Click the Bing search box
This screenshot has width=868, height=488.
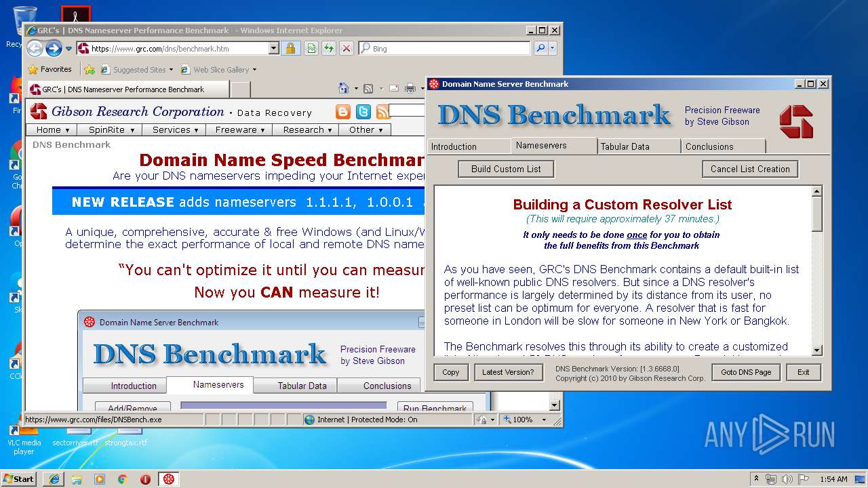445,49
